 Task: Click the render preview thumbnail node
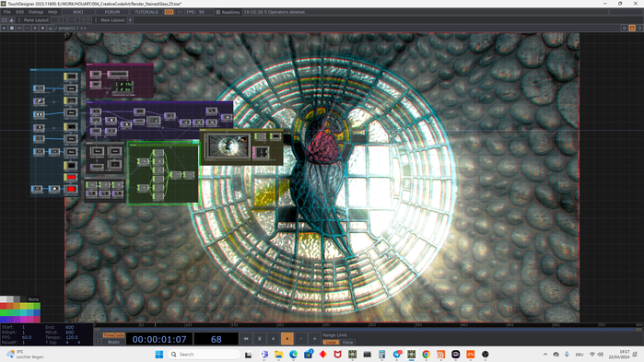click(x=228, y=146)
